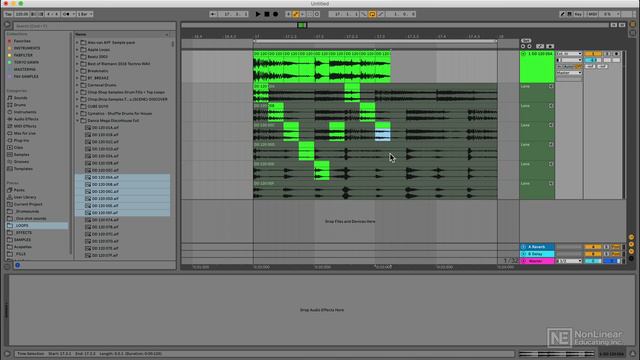The image size is (640, 360).
Task: Enable the Draw Mode pencil
Action: tap(562, 14)
